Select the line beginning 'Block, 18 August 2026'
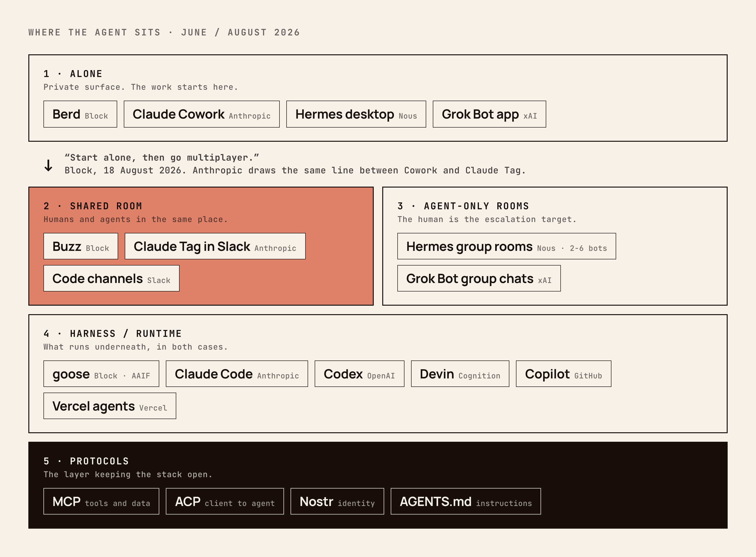This screenshot has height=557, width=756. click(295, 170)
